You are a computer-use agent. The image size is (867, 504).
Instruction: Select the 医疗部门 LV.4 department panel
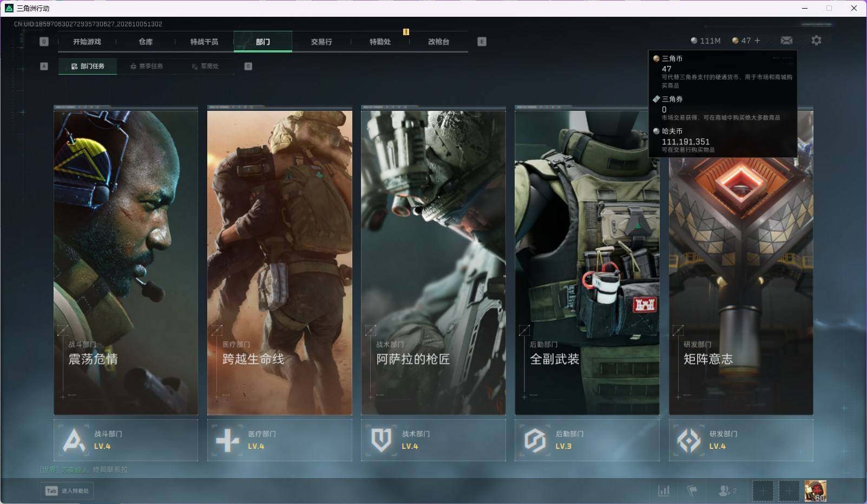[x=279, y=440]
